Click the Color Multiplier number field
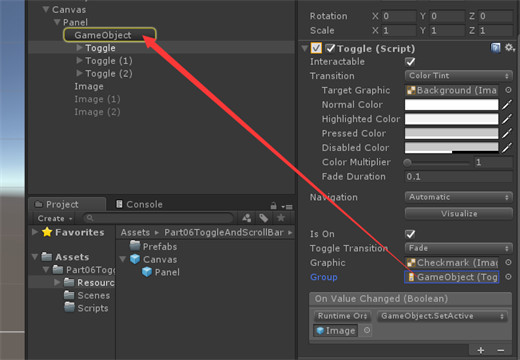 [494, 162]
